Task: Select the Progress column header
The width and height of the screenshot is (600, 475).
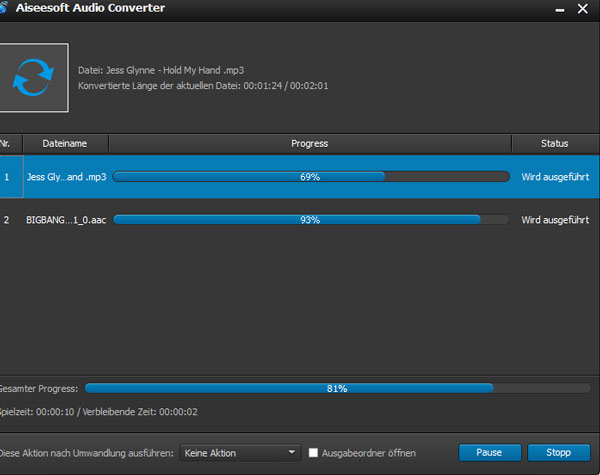Action: pyautogui.click(x=309, y=144)
